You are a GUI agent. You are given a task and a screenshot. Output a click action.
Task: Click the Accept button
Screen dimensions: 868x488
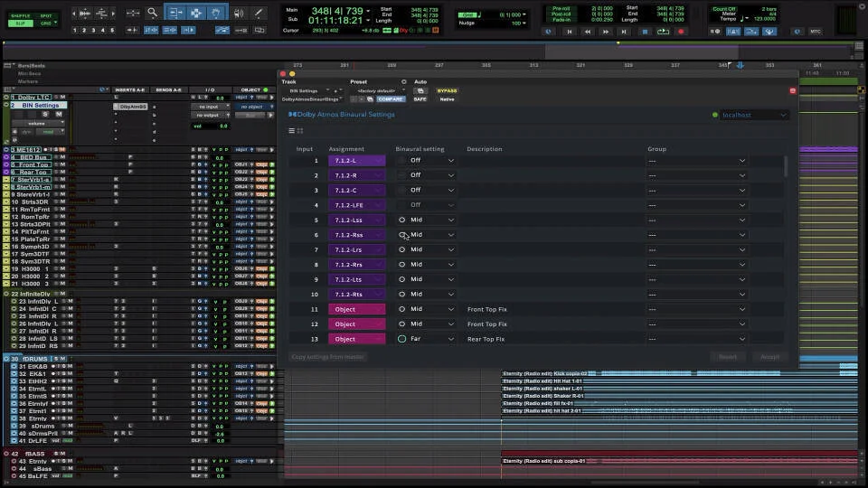coord(770,357)
